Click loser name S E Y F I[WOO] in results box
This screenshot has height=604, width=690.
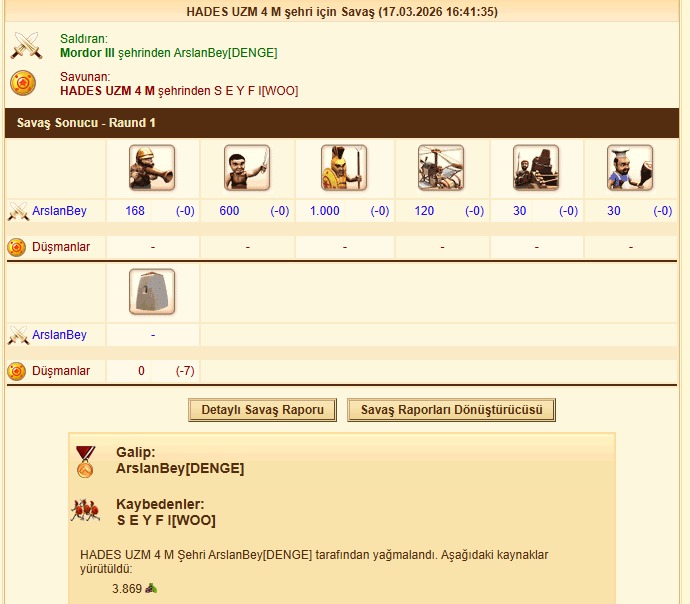[x=166, y=520]
